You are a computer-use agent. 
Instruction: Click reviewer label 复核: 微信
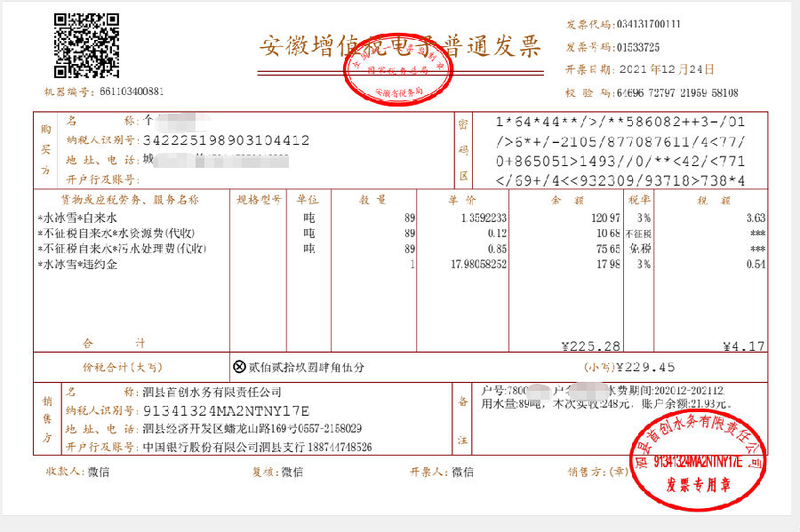click(277, 472)
